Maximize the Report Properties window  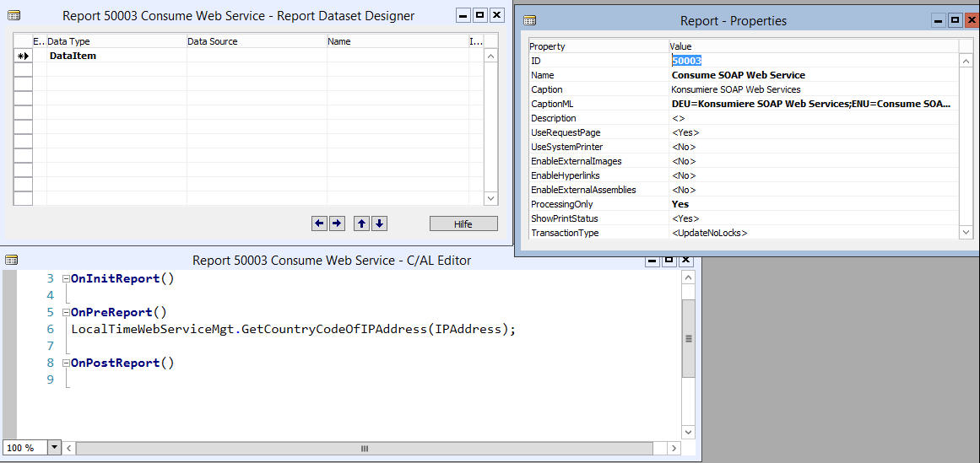[955, 20]
